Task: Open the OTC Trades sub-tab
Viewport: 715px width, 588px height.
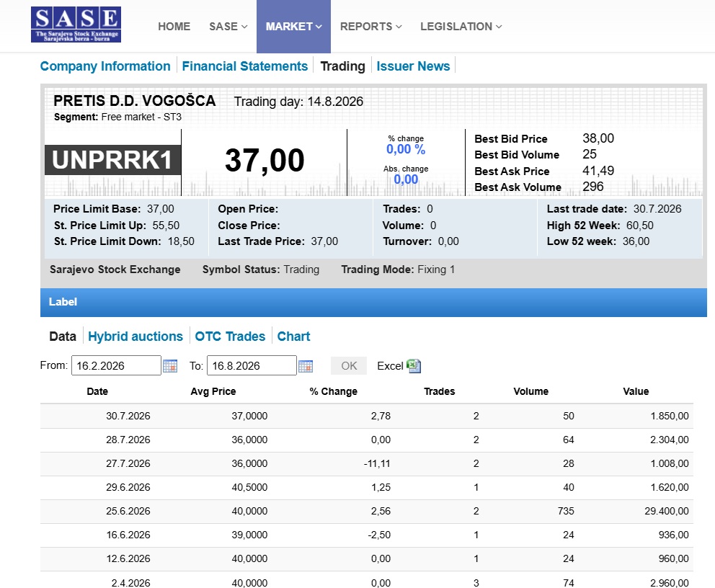Action: point(230,337)
